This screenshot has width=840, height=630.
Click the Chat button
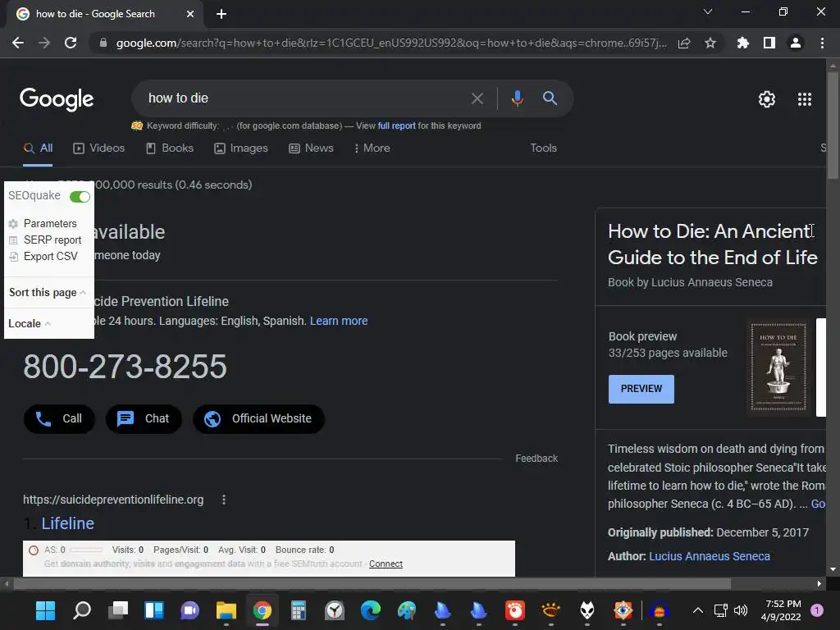click(144, 418)
